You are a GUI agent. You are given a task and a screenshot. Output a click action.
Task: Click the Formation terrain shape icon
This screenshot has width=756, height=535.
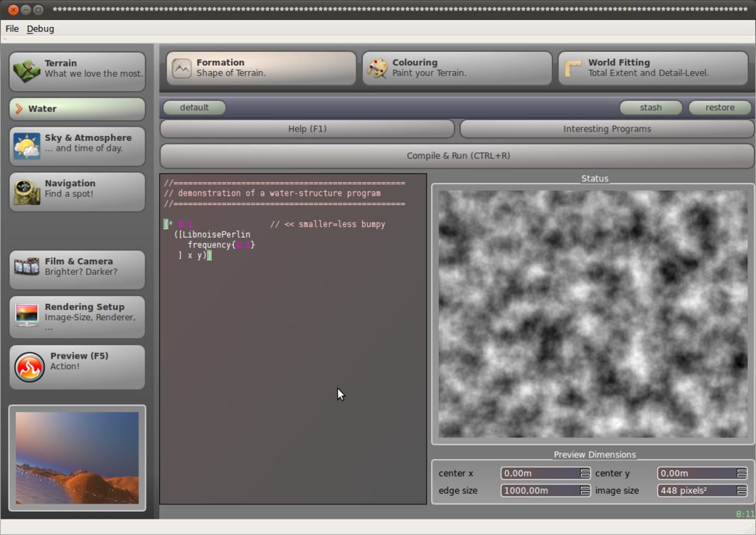pyautogui.click(x=182, y=68)
